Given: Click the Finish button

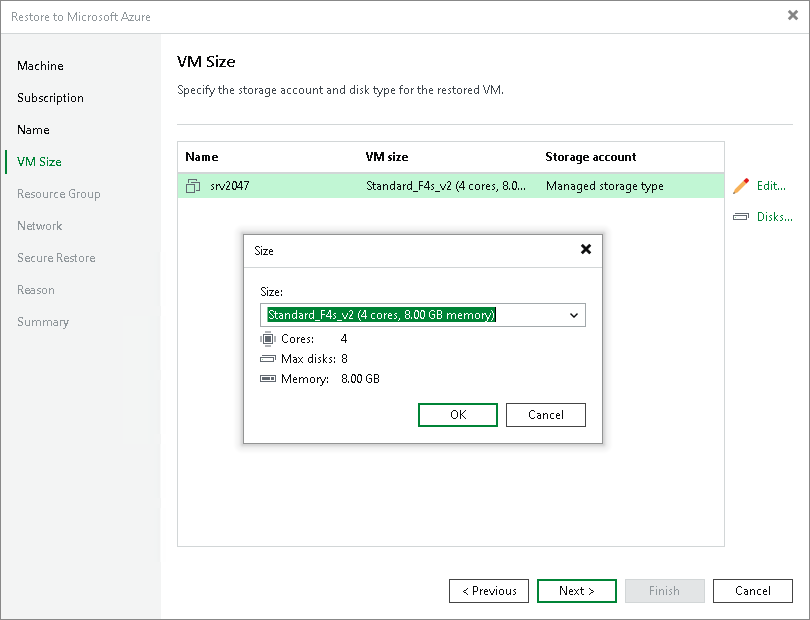Looking at the screenshot, I should point(664,591).
